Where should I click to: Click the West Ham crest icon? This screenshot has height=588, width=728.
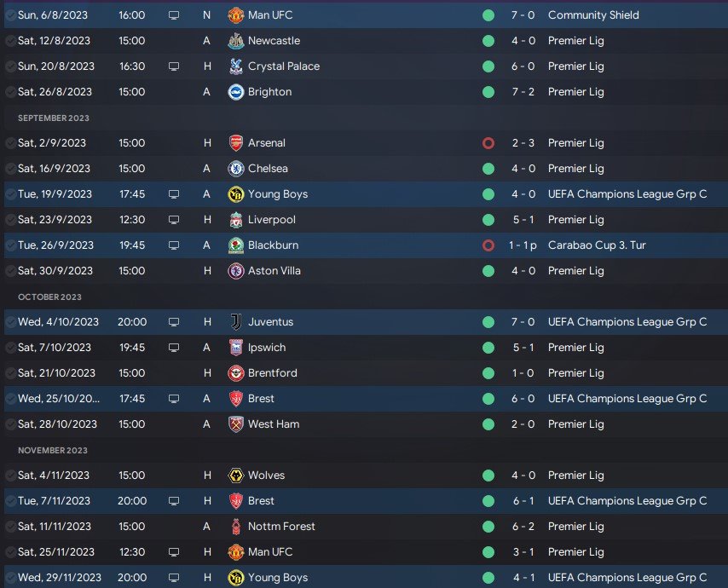[x=236, y=424]
